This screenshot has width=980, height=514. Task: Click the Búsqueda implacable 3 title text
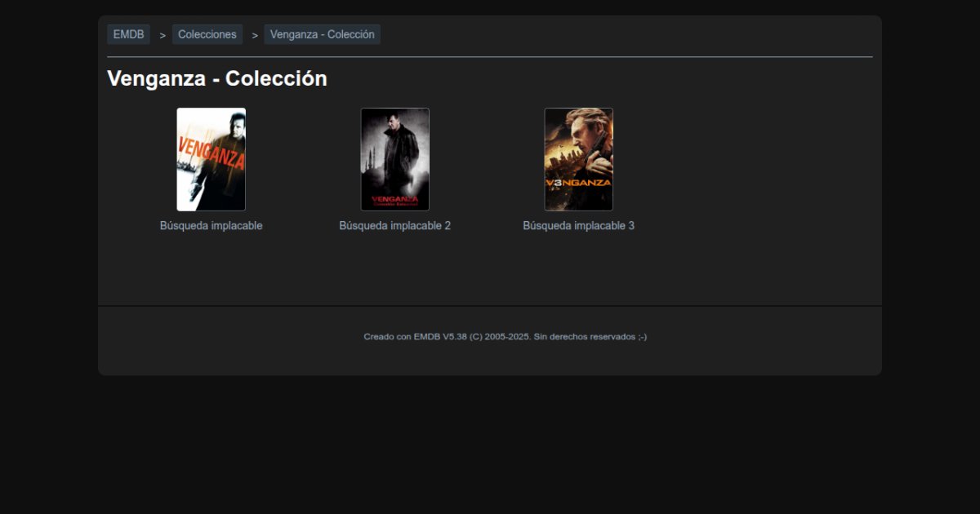click(578, 226)
